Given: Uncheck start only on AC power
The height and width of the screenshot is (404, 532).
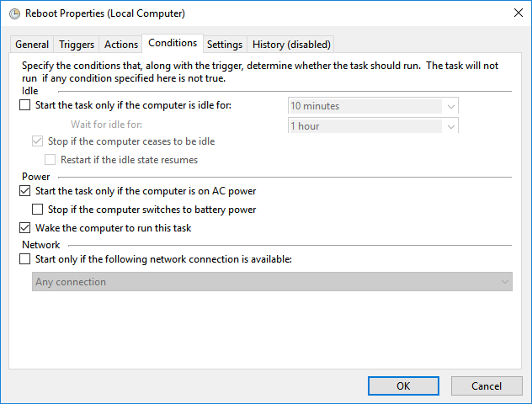Looking at the screenshot, I should [24, 191].
